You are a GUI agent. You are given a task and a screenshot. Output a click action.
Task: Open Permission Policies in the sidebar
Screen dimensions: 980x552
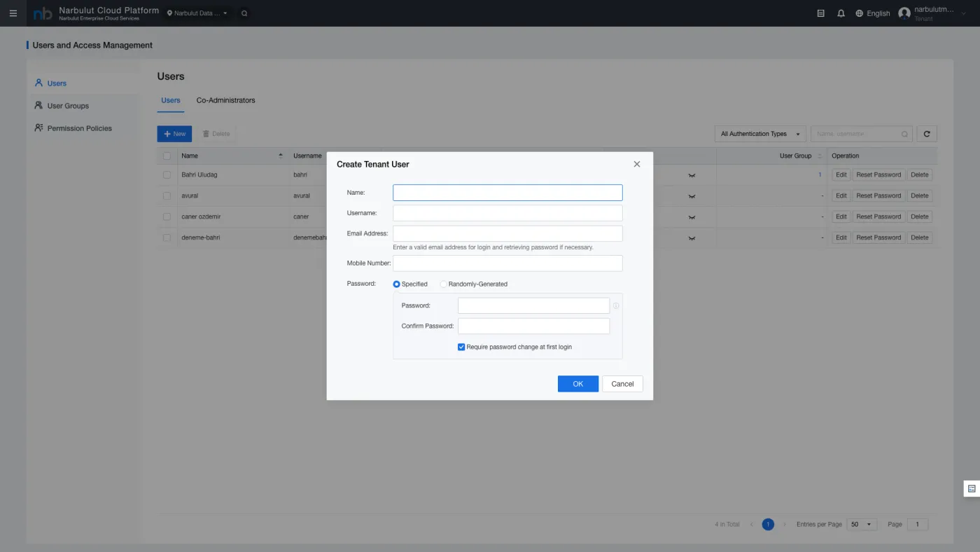coord(79,128)
